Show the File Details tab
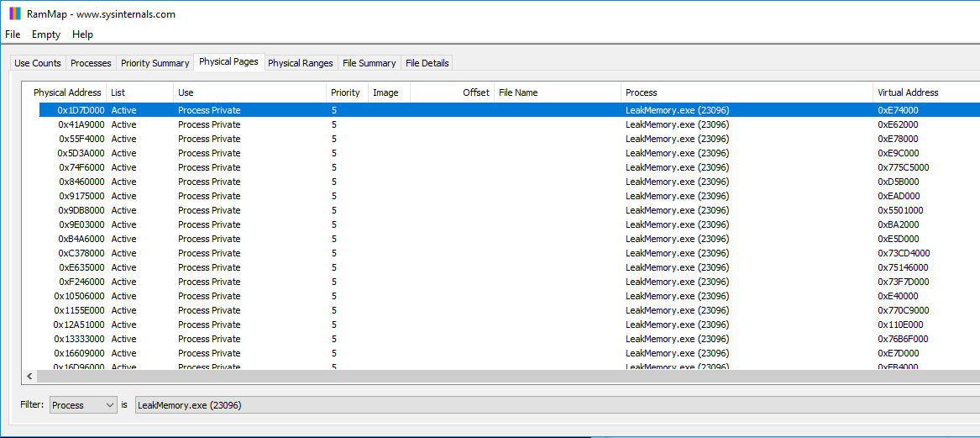Image resolution: width=980 pixels, height=438 pixels. (x=427, y=63)
